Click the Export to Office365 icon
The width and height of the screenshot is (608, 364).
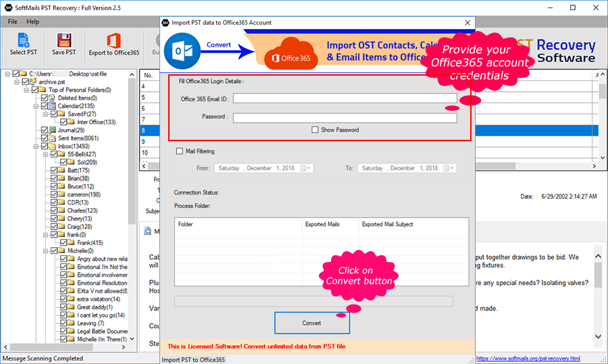point(113,41)
